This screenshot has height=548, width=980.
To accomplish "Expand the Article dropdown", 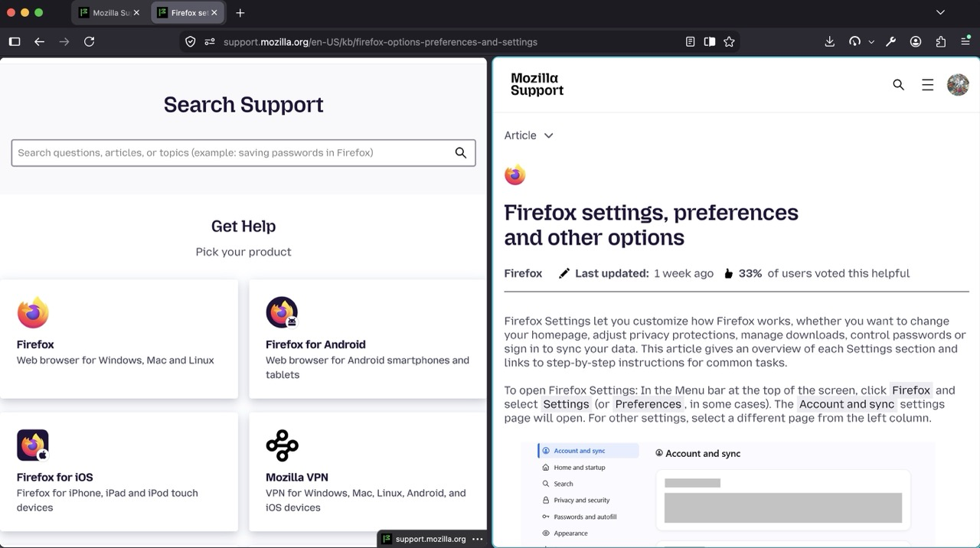I will [528, 135].
